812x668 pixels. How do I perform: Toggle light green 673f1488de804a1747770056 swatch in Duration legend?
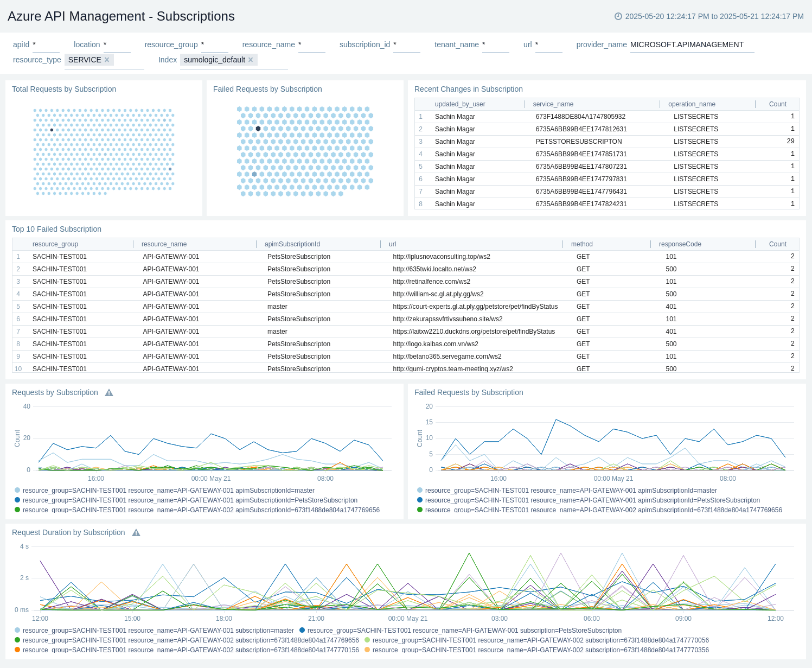(x=367, y=640)
